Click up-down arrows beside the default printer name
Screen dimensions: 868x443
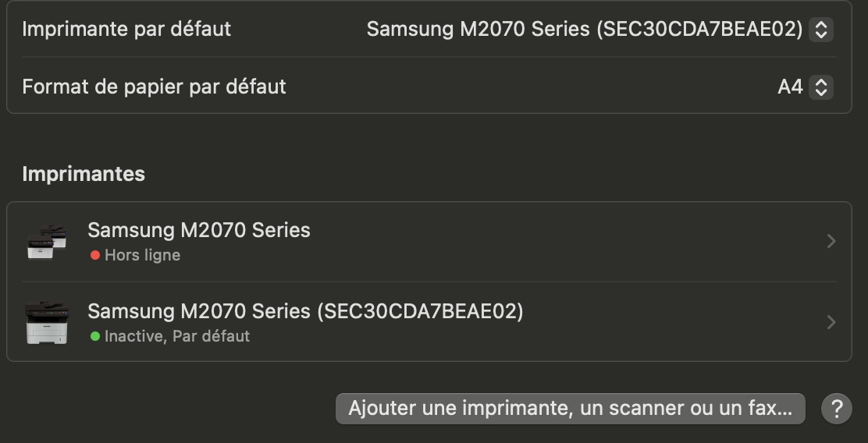pyautogui.click(x=820, y=30)
